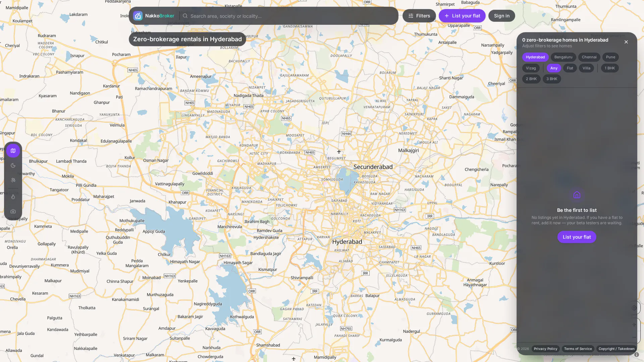Open the Filters menu

pyautogui.click(x=419, y=16)
